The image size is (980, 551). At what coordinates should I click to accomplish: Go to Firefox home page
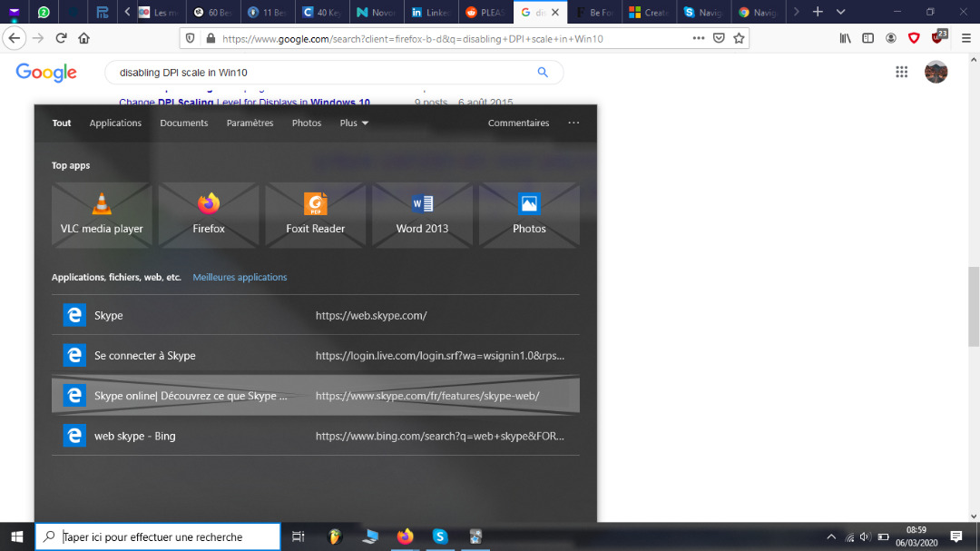pyautogui.click(x=83, y=38)
